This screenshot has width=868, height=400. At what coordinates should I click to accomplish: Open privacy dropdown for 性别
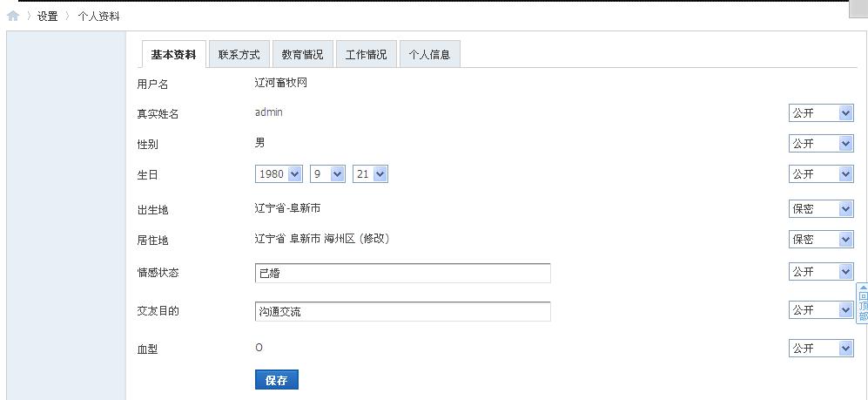tap(821, 144)
